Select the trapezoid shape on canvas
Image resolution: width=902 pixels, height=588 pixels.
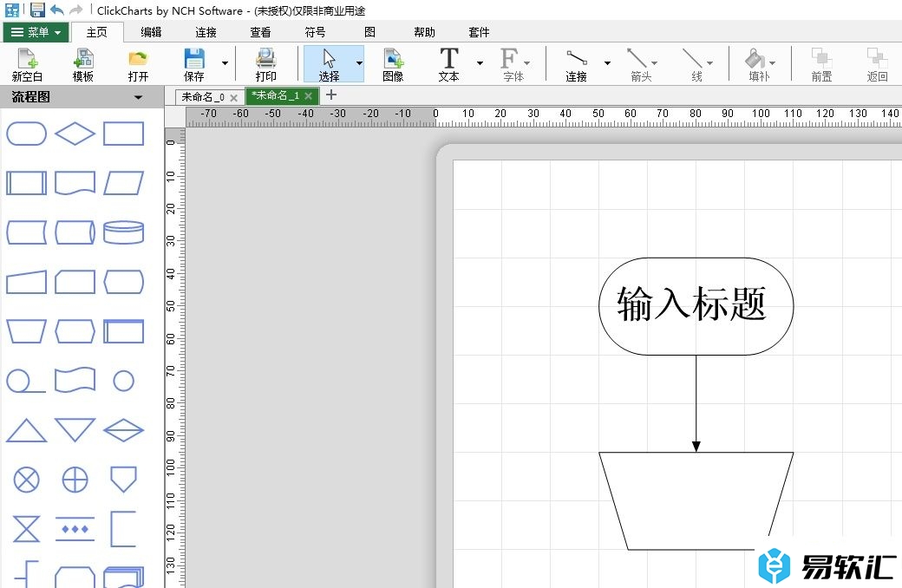[x=696, y=500]
